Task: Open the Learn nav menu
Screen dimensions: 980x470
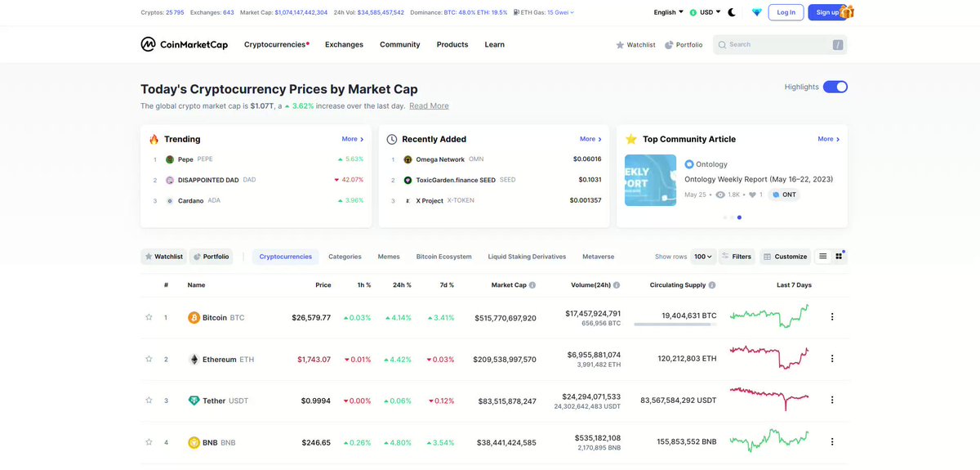Action: 495,44
